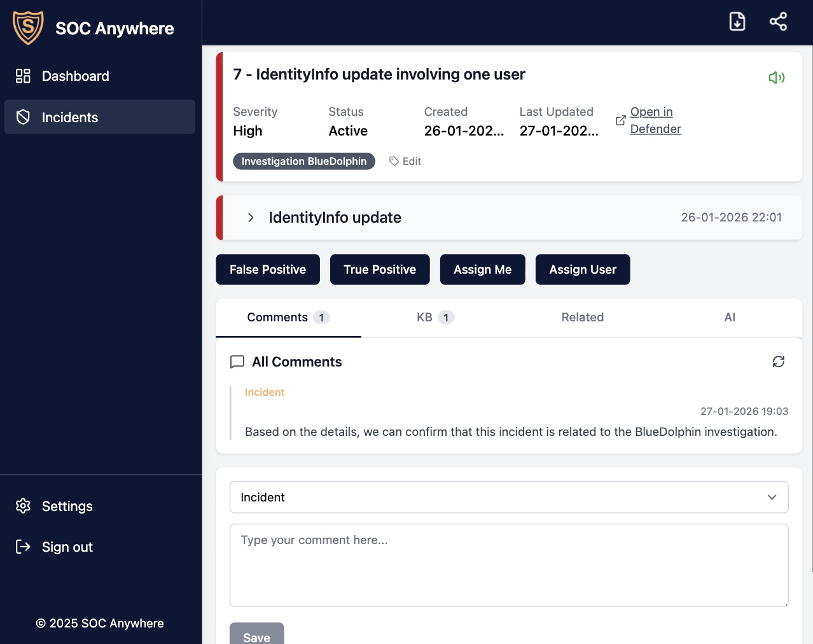The image size is (813, 644).
Task: Select the Incidents shield icon in the sidebar
Action: click(x=23, y=117)
